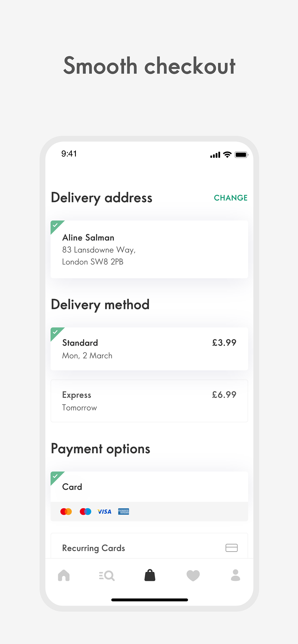The width and height of the screenshot is (298, 644).
Task: Select Express delivery for £6.99
Action: [x=149, y=401]
